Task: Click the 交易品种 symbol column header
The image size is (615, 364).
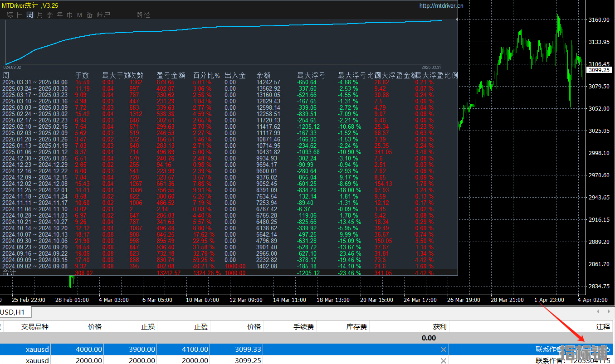Action: [x=34, y=326]
